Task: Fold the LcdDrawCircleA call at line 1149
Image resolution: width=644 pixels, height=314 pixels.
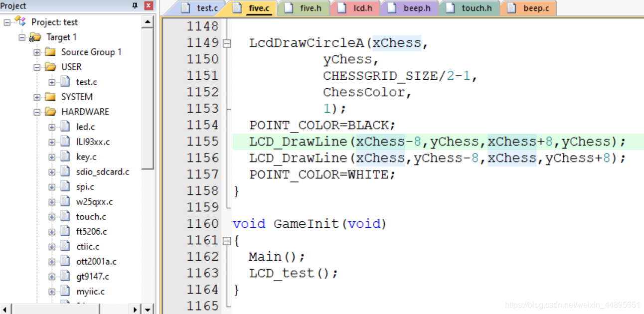Action: click(227, 43)
